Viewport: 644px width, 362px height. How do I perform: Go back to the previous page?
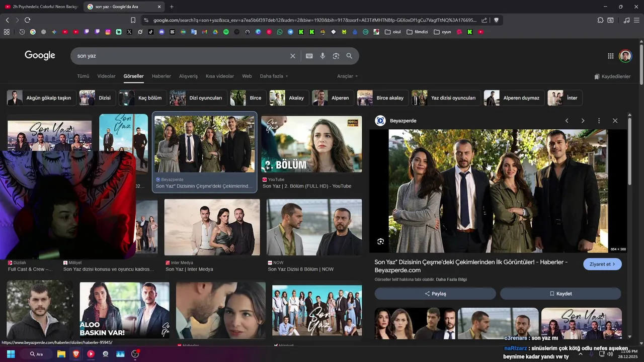point(7,20)
